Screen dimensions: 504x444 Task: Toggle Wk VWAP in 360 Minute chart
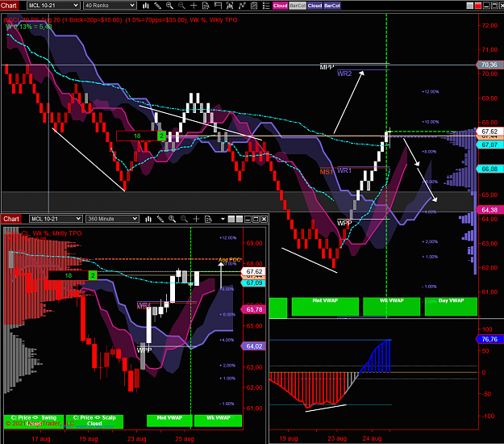point(219,421)
